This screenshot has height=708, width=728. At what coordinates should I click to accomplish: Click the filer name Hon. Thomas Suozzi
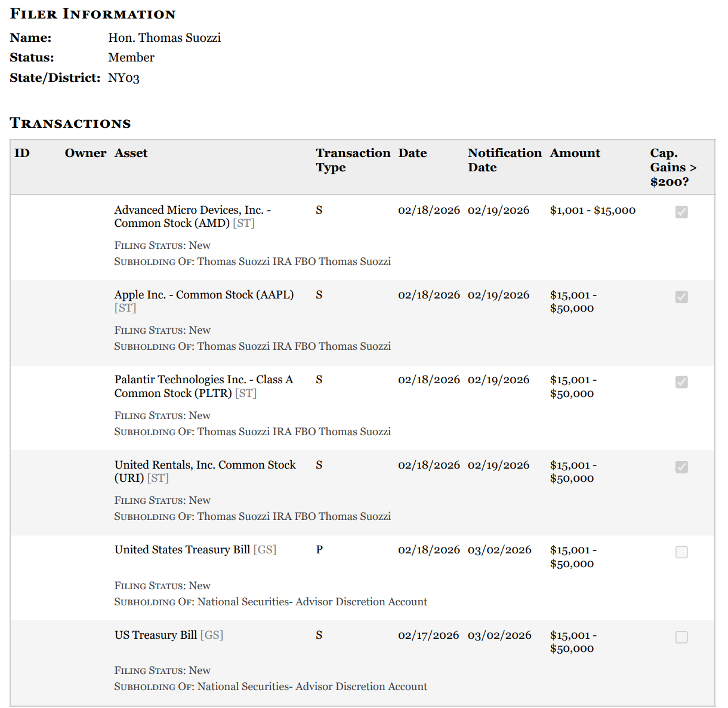coord(164,38)
